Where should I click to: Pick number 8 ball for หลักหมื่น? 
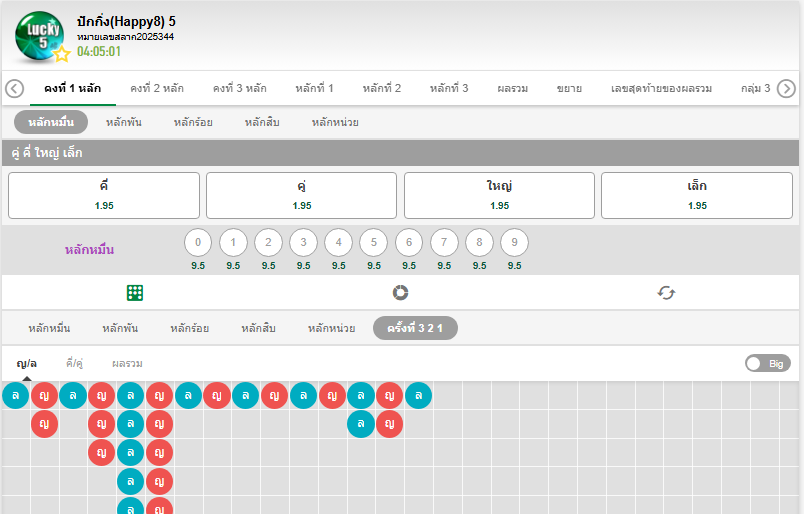479,243
